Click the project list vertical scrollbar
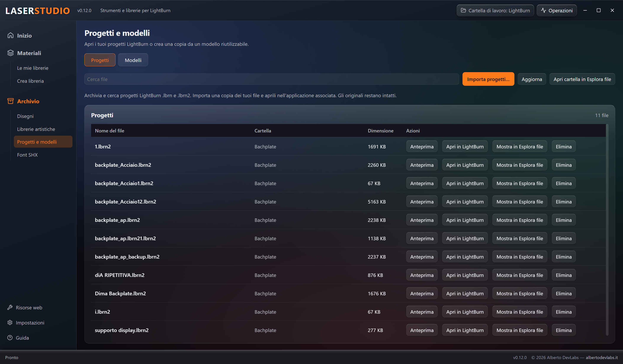The image size is (623, 364). (x=607, y=230)
